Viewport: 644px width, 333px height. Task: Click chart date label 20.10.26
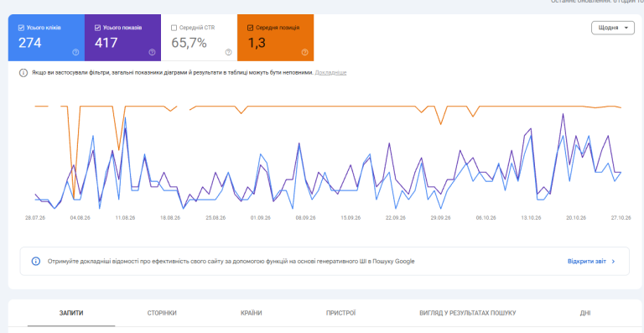pos(576,218)
